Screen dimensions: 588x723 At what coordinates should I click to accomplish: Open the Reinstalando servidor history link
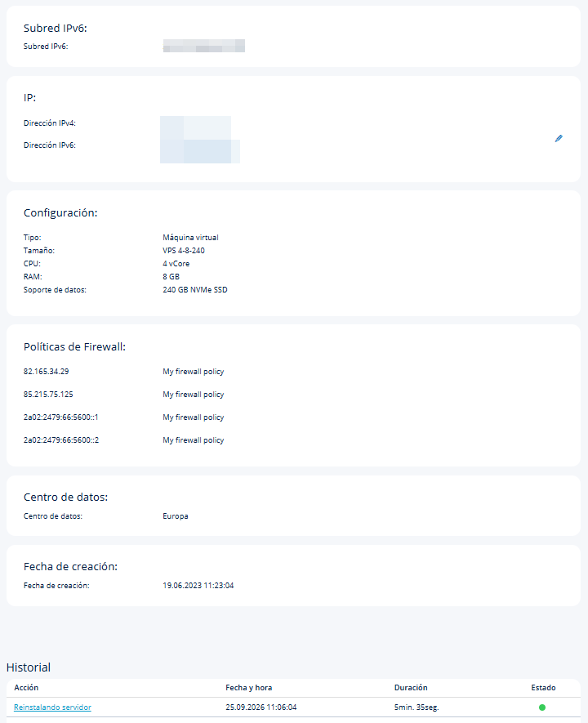[52, 707]
